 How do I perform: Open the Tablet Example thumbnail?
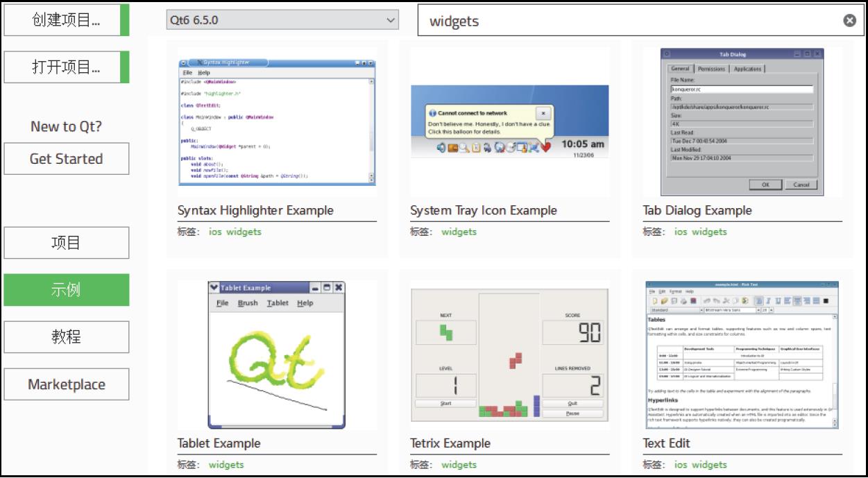click(x=277, y=355)
